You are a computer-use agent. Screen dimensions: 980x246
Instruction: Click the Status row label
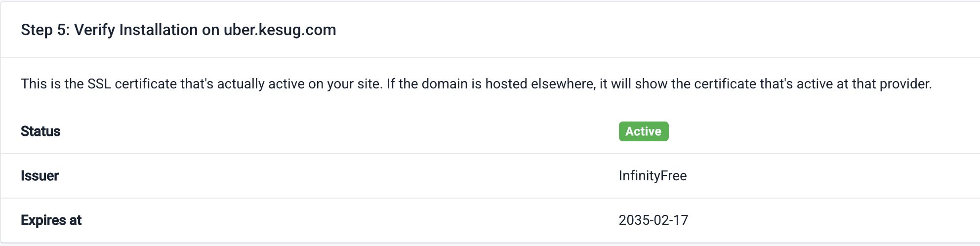click(x=41, y=131)
